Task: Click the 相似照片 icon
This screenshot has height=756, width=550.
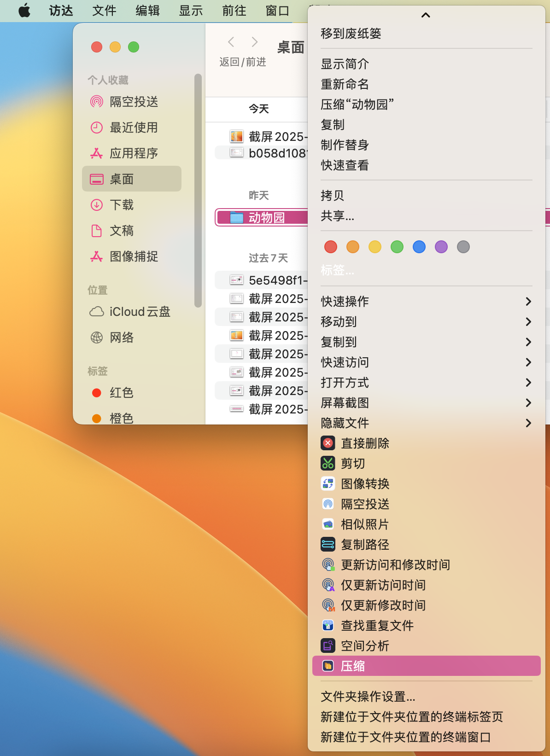Action: pyautogui.click(x=328, y=524)
